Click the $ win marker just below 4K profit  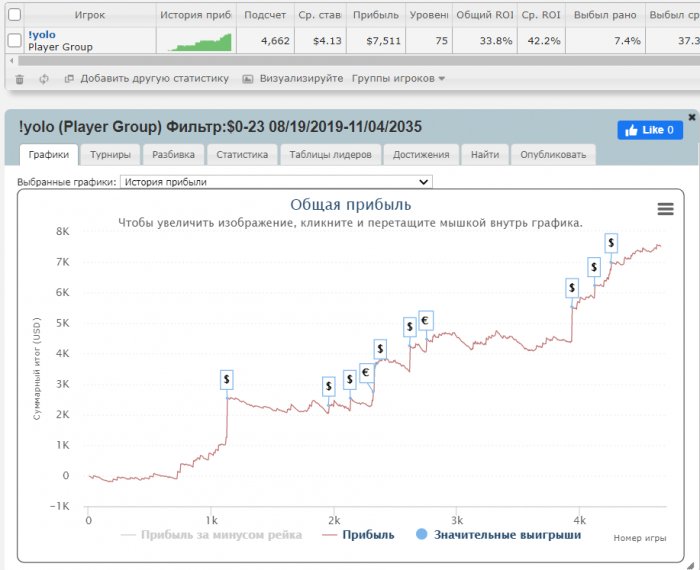click(x=380, y=349)
